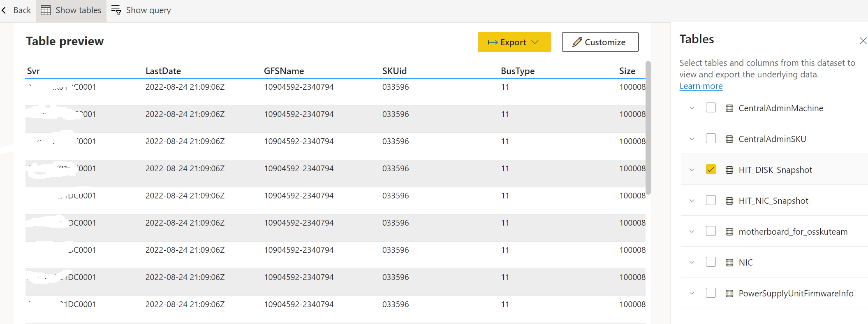Expand the motherboard_for_osskuteam table columns
This screenshot has height=324, width=868.
692,231
